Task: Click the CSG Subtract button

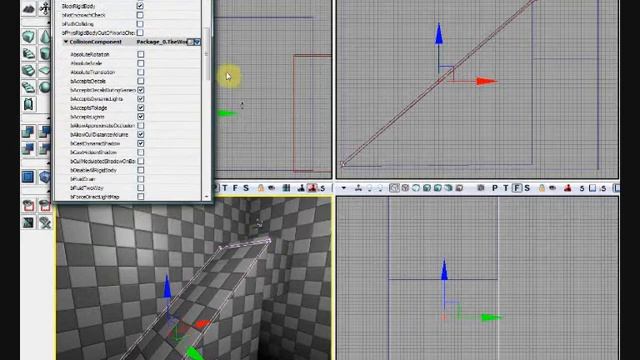Action: [x=45, y=131]
